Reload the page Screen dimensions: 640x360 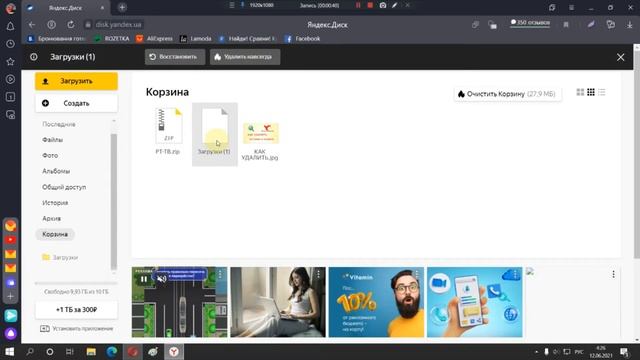[x=71, y=24]
